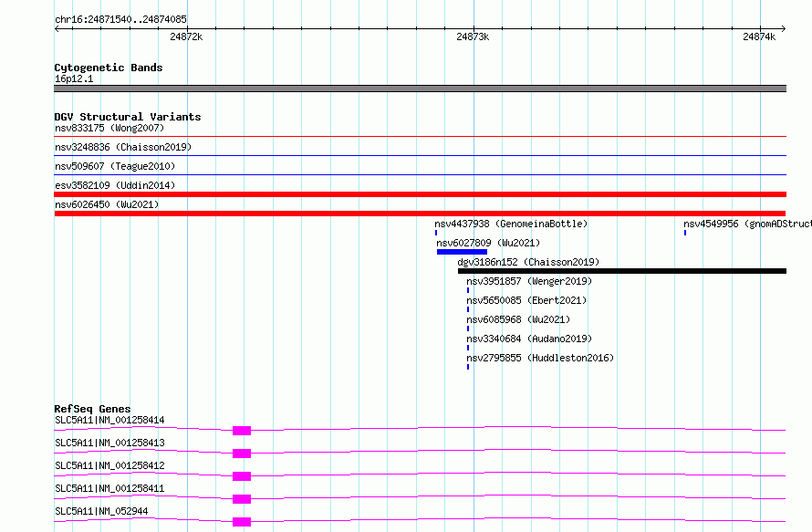This screenshot has height=532, width=812.
Task: Click the small blue nsv4437938 marker
Action: [436, 233]
